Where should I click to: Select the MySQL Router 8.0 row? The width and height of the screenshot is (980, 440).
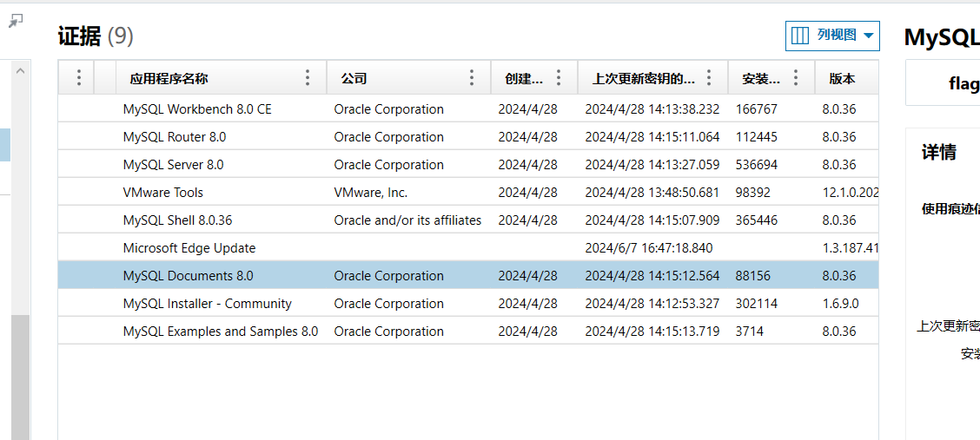coord(468,136)
